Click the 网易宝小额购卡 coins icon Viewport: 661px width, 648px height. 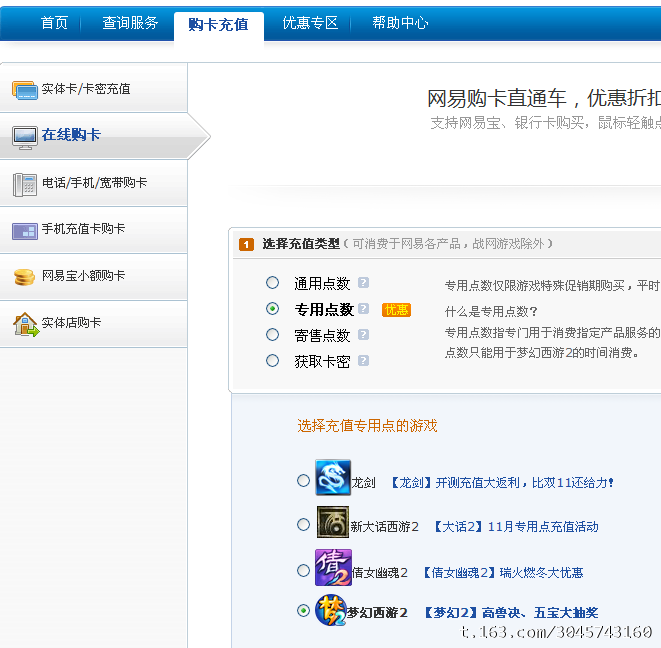coord(24,277)
